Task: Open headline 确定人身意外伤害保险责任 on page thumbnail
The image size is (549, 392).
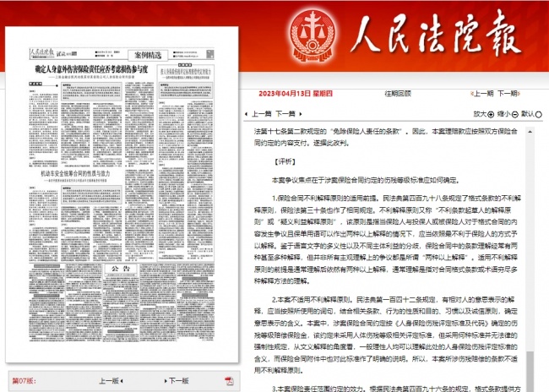Action: coord(91,69)
